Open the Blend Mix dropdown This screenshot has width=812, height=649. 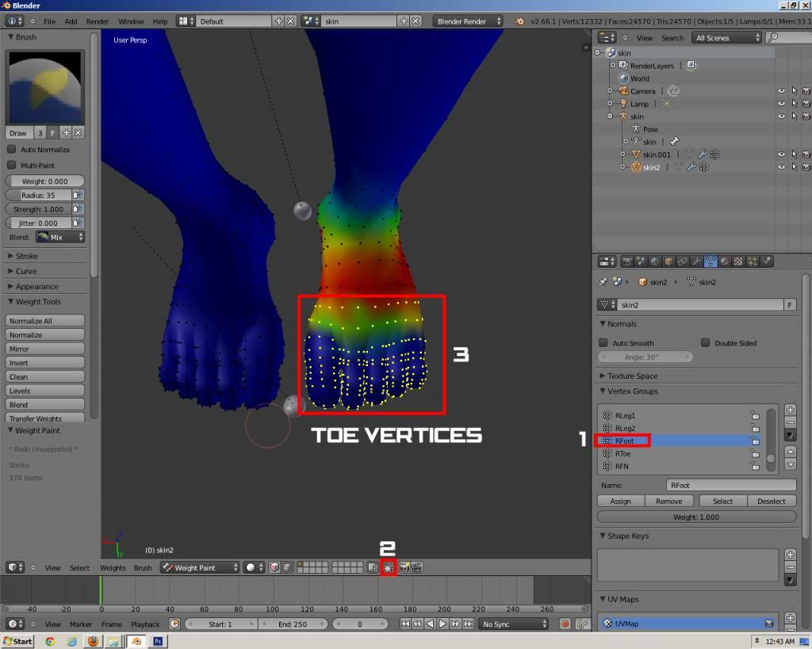pos(60,237)
